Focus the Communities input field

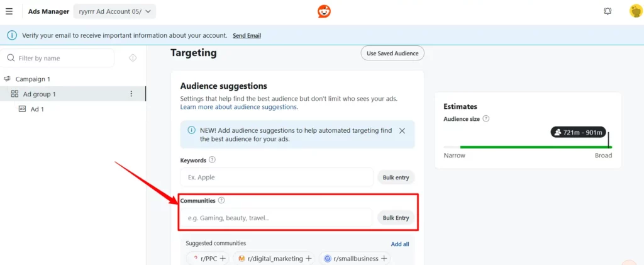pos(276,218)
